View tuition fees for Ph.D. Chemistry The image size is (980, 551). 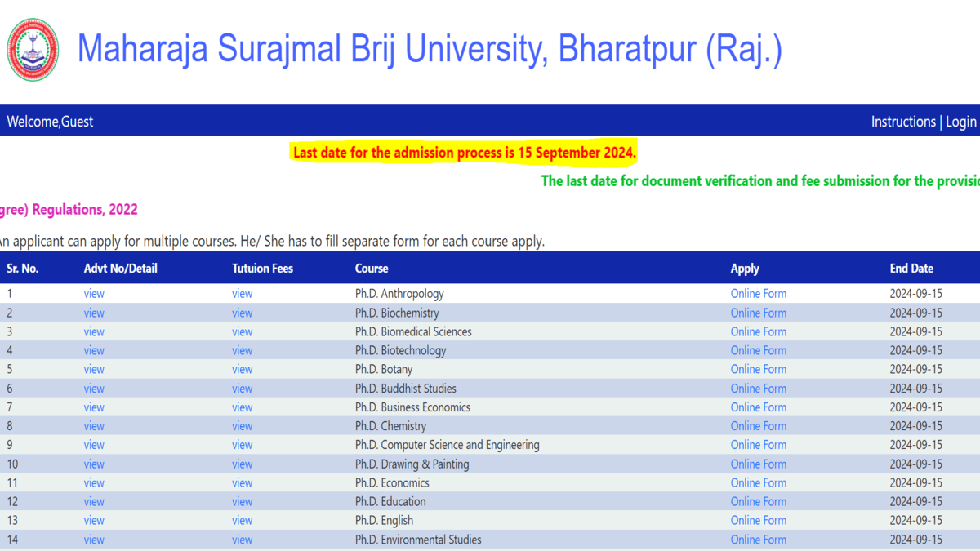pyautogui.click(x=243, y=426)
